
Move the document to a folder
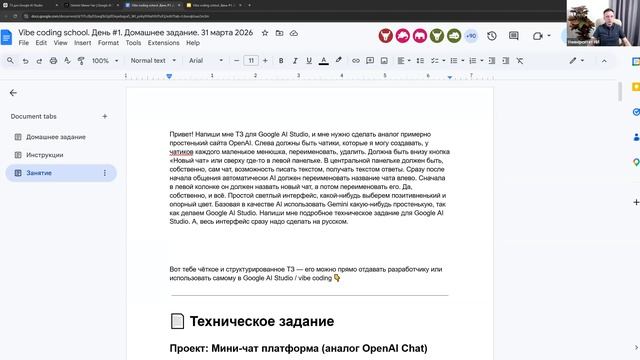pos(279,33)
